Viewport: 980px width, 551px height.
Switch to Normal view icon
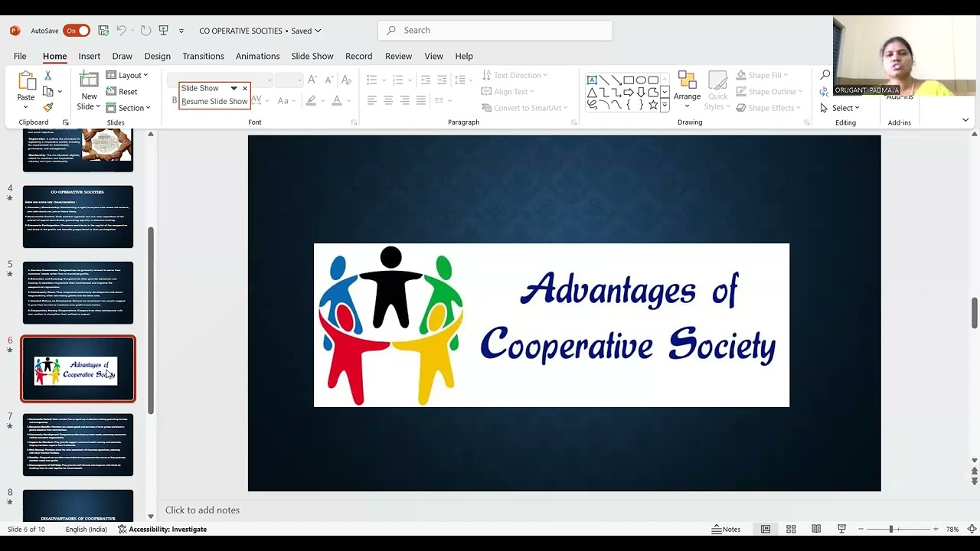pyautogui.click(x=765, y=529)
